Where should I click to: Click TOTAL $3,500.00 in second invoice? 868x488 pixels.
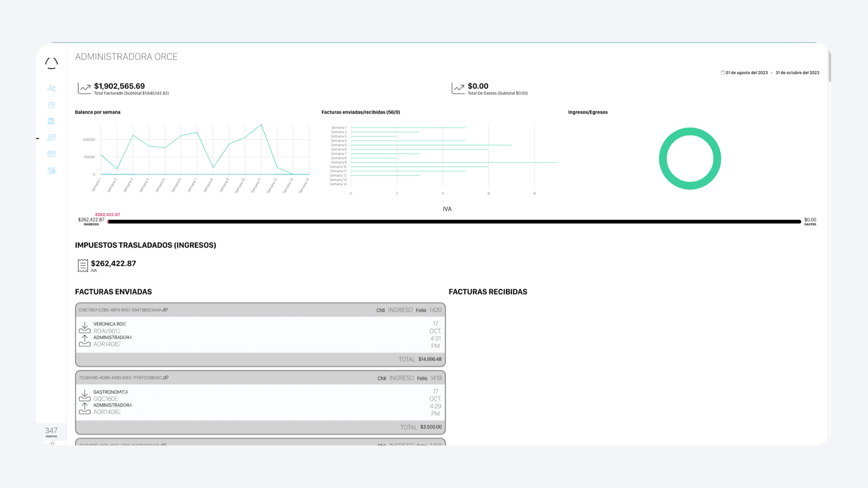[x=421, y=427]
